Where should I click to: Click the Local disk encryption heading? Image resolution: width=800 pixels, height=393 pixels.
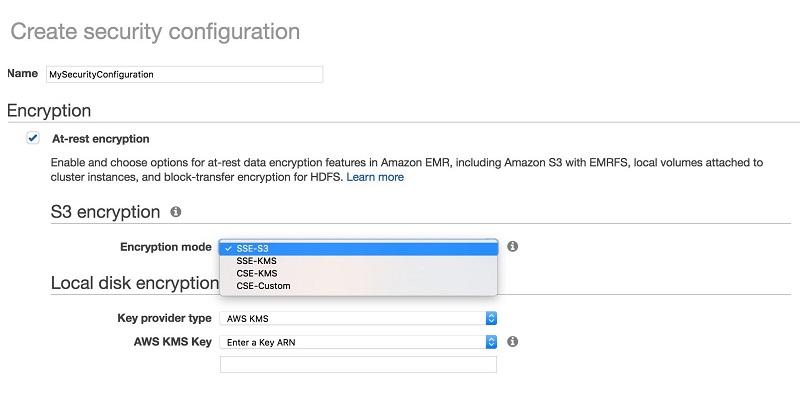pyautogui.click(x=135, y=283)
